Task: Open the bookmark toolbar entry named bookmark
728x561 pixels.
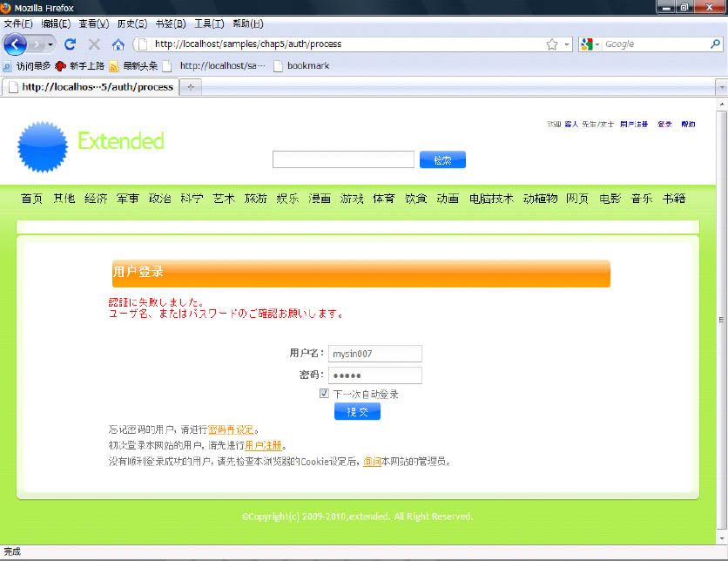Action: pos(301,66)
